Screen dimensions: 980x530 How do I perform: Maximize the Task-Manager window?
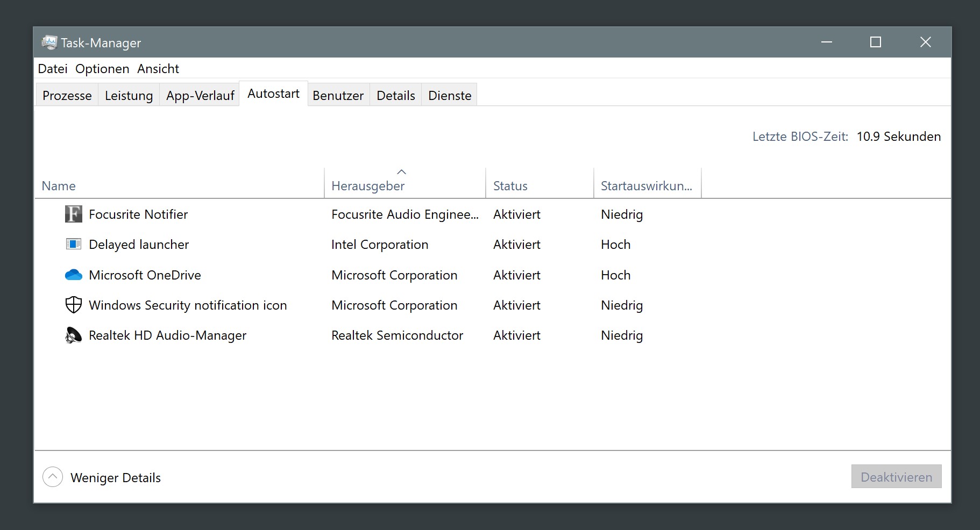click(x=875, y=42)
